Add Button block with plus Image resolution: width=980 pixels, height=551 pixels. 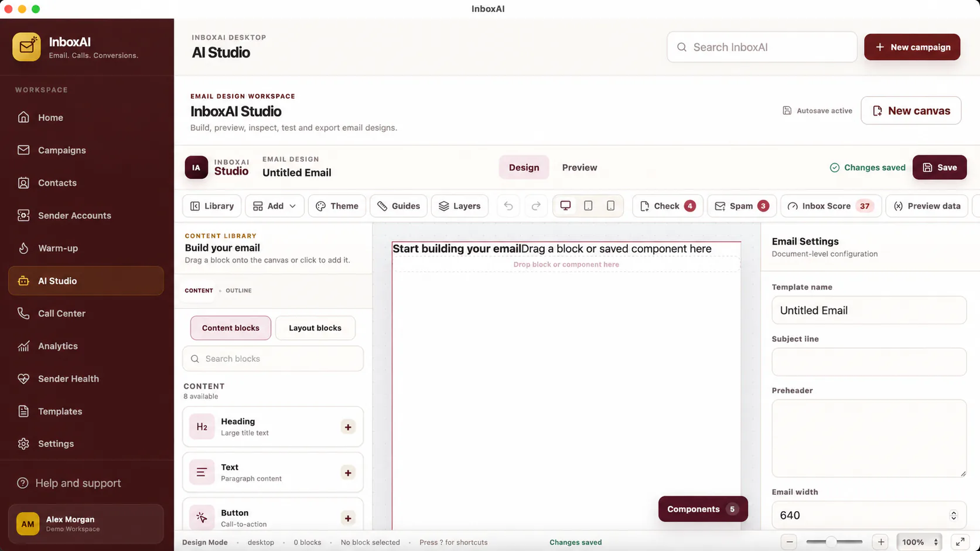pos(348,518)
